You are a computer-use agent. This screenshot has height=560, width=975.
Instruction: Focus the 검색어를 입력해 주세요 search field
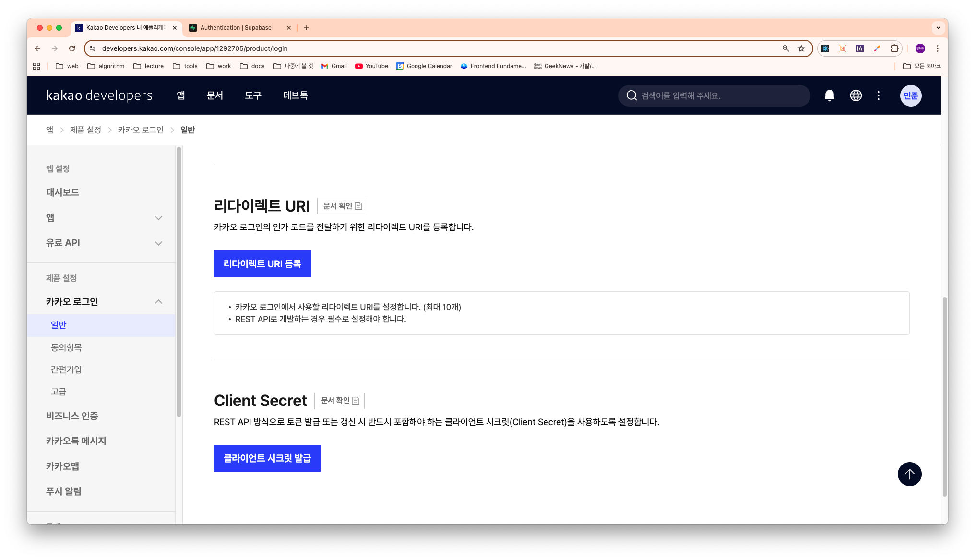[x=720, y=95]
